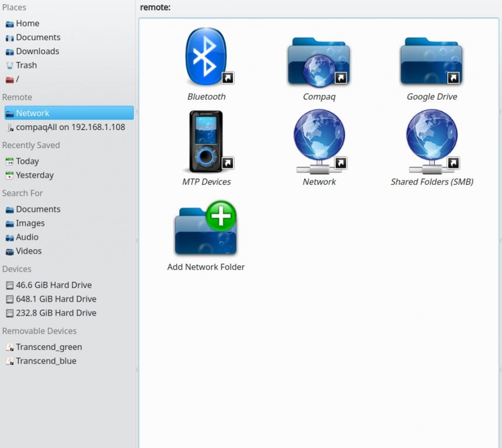Open Documents in the Places section
The height and width of the screenshot is (448, 502).
click(x=38, y=37)
